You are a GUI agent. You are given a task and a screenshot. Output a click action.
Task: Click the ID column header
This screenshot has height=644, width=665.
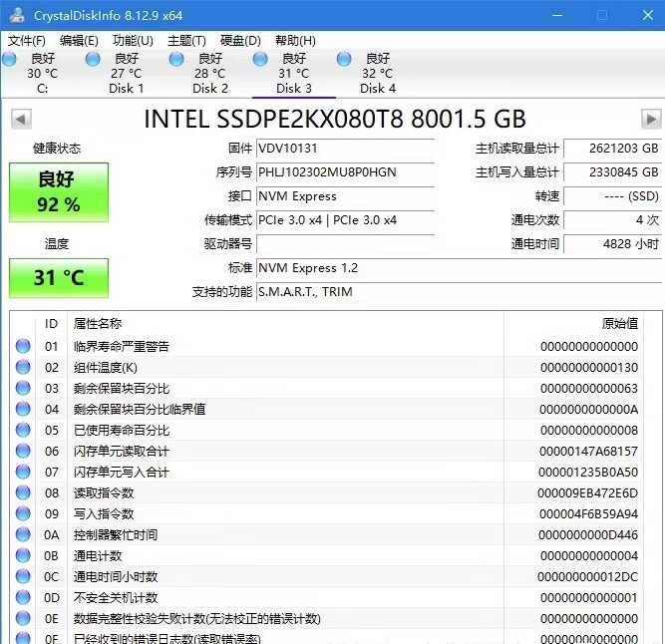click(51, 323)
